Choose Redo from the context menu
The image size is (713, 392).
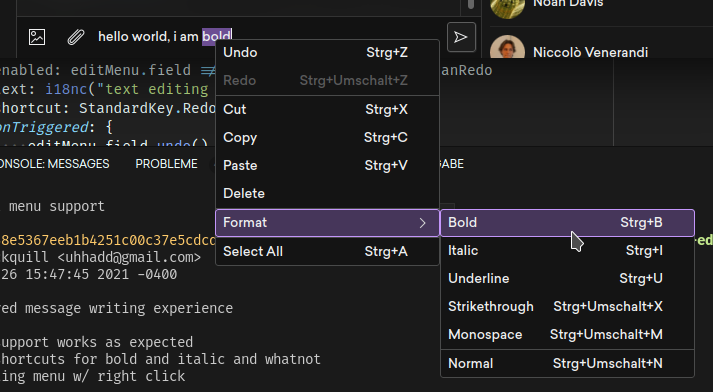pyautogui.click(x=327, y=80)
